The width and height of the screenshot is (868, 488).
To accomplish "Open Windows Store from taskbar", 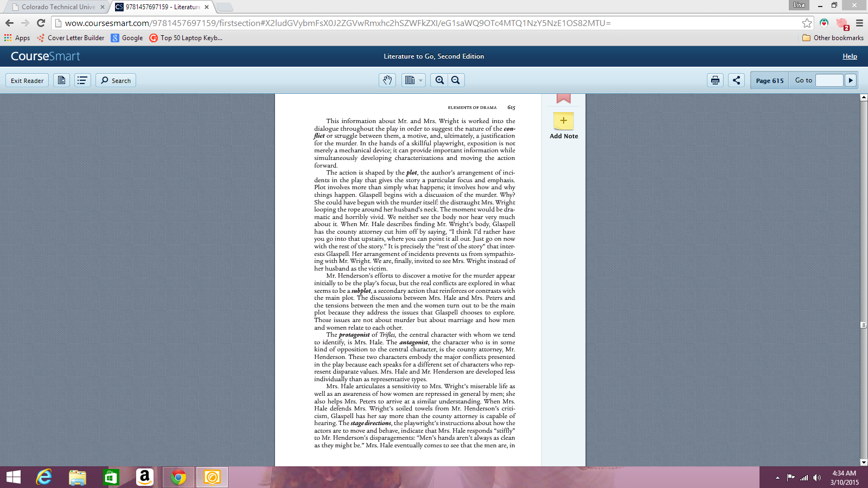I will (x=111, y=477).
